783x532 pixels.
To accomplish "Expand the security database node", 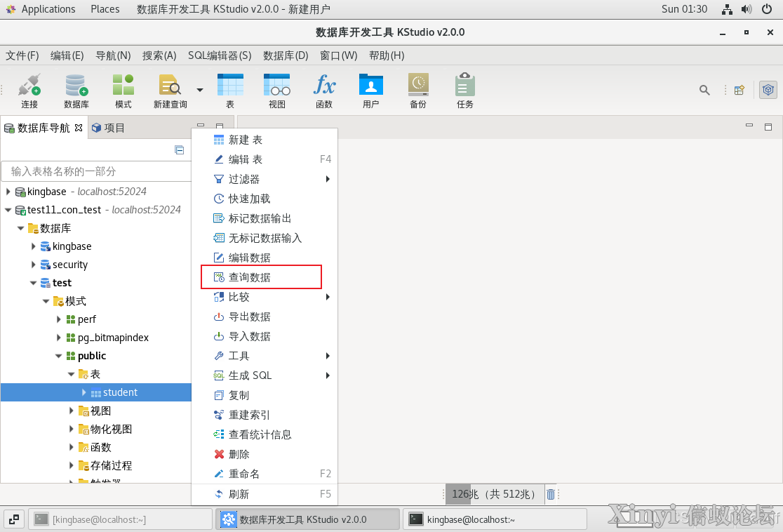I will [x=34, y=265].
